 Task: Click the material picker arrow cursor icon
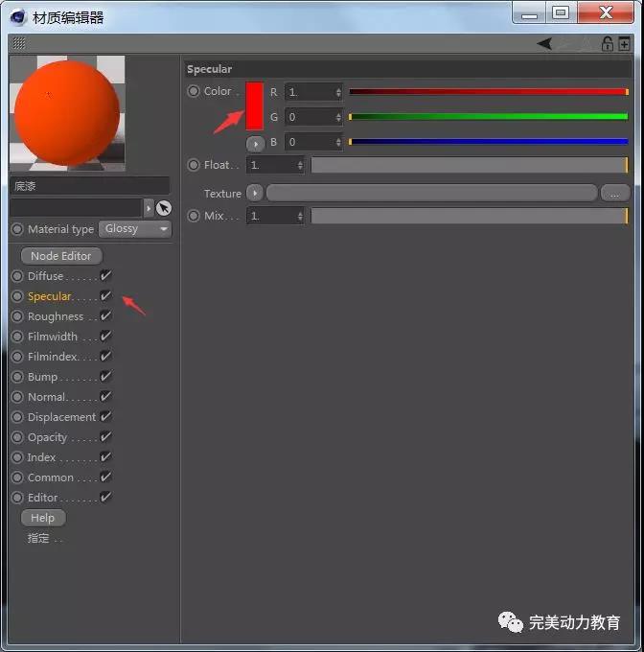tap(164, 208)
